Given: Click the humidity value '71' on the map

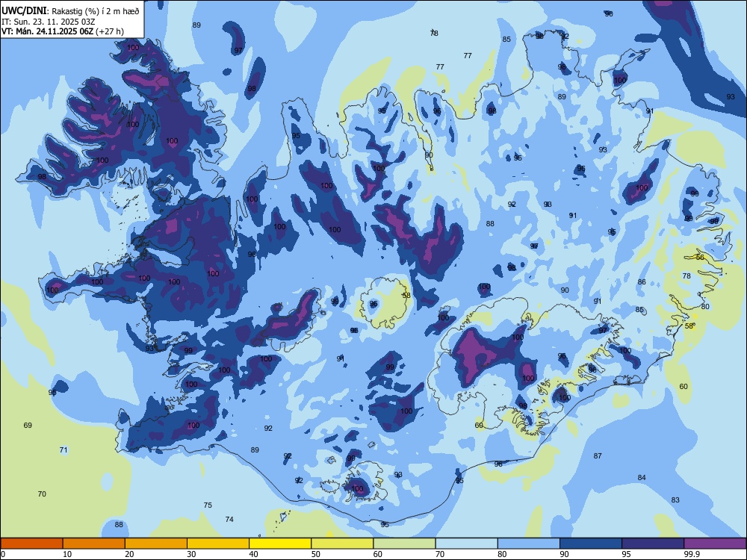Looking at the screenshot, I should tap(63, 449).
